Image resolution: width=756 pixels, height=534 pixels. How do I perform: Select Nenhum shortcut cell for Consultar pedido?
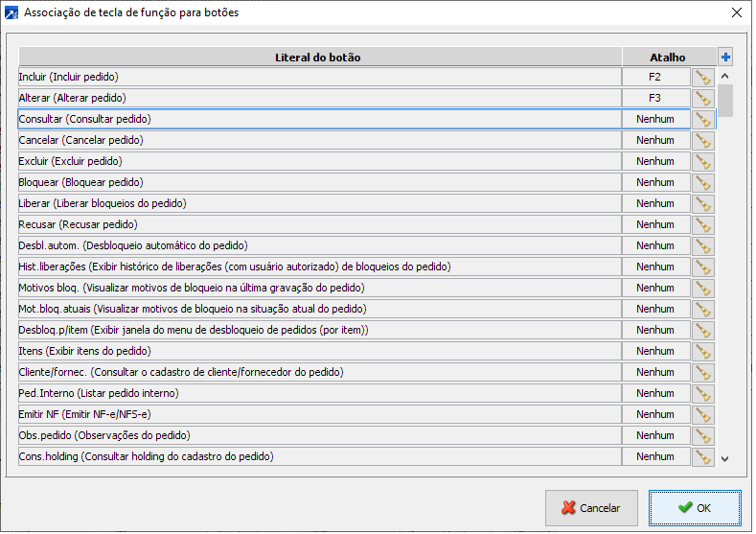pos(655,120)
